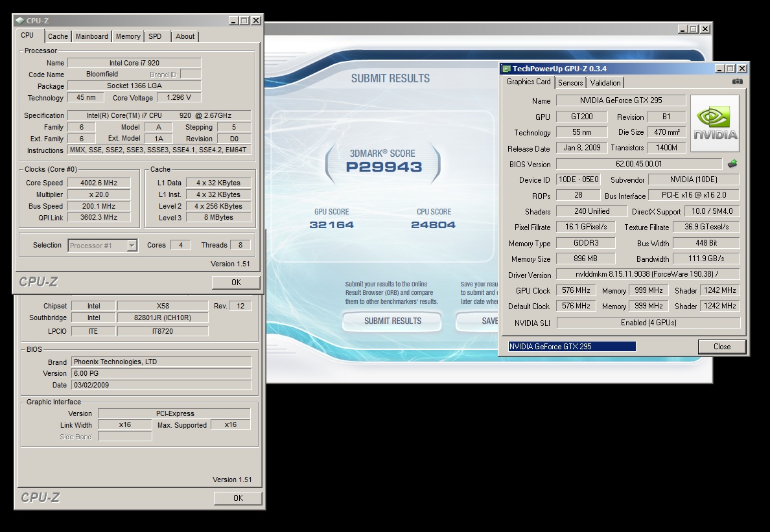Switch to the Sensors tab in GPU-Z
Image resolution: width=770 pixels, height=532 pixels.
[x=570, y=83]
